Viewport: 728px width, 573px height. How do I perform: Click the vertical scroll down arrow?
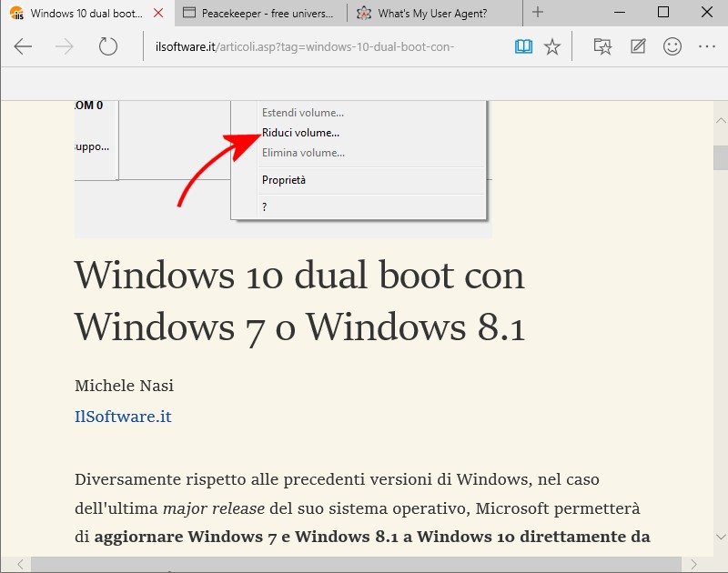click(721, 537)
